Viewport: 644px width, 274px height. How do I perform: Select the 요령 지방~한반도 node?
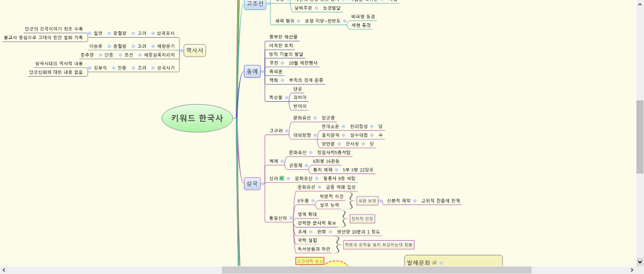pos(323,21)
